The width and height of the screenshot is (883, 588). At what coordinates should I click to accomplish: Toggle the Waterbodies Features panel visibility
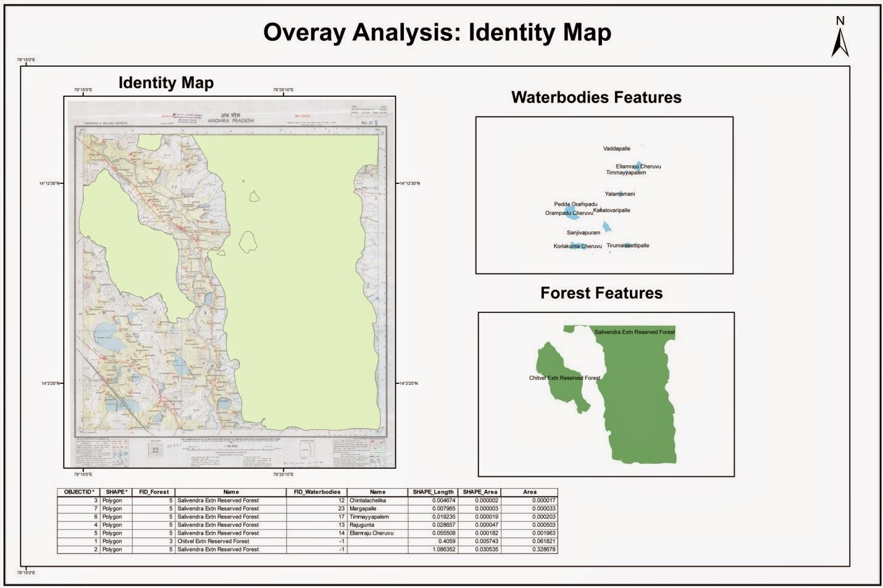596,97
